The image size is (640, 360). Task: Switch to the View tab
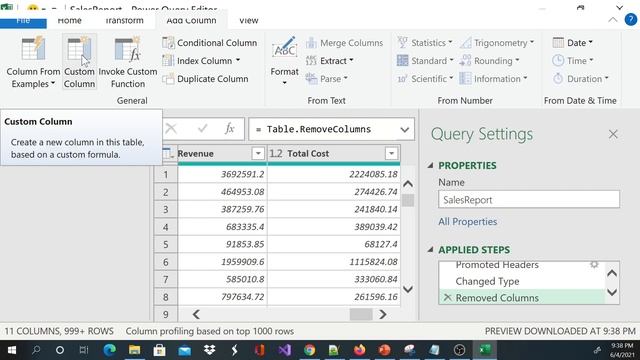pos(249,20)
